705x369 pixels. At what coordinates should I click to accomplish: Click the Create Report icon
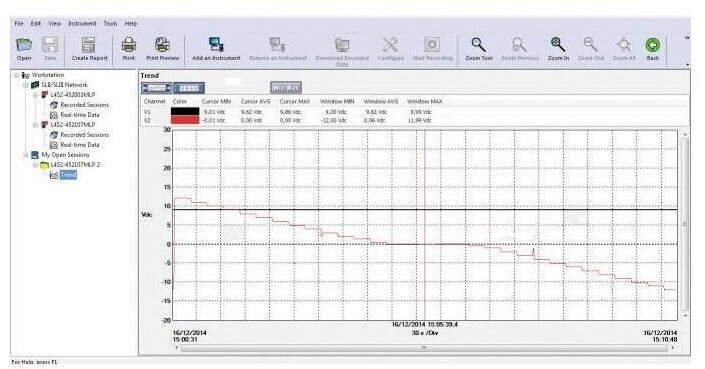[x=89, y=45]
